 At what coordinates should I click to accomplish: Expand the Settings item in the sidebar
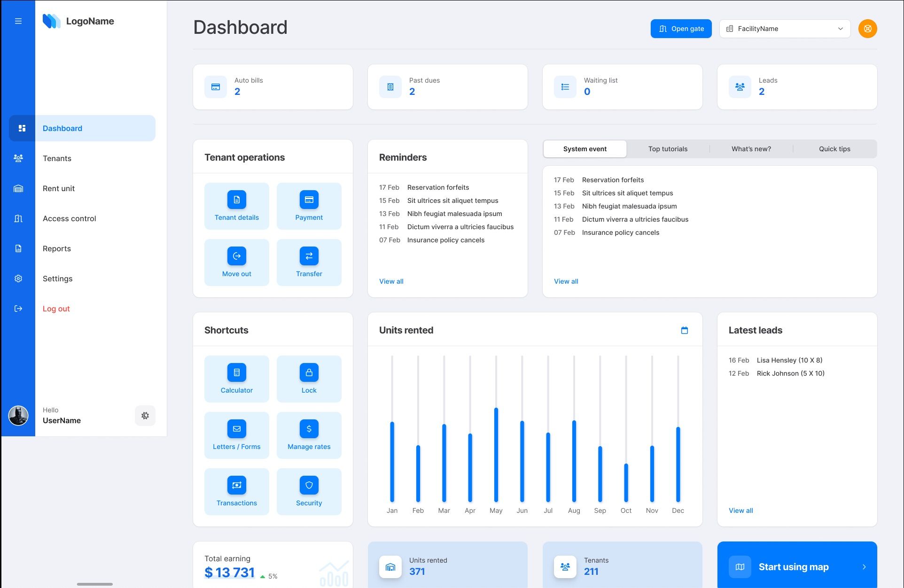(57, 279)
